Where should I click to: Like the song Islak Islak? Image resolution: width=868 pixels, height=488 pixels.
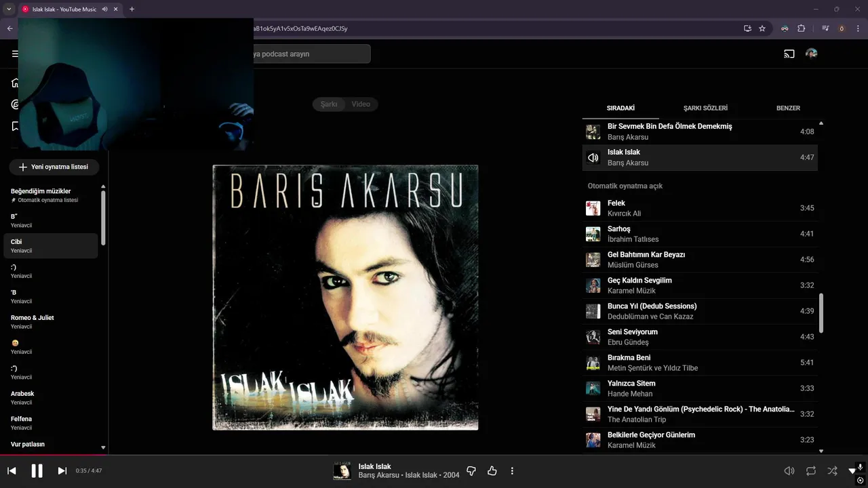click(492, 471)
